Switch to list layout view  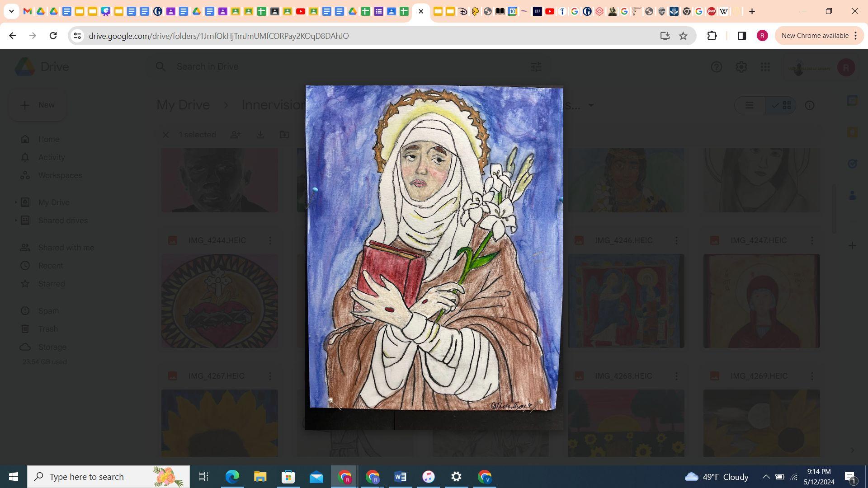coord(750,105)
